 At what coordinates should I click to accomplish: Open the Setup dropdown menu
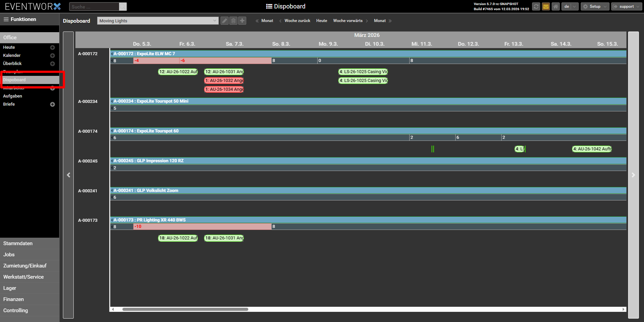[x=595, y=6]
